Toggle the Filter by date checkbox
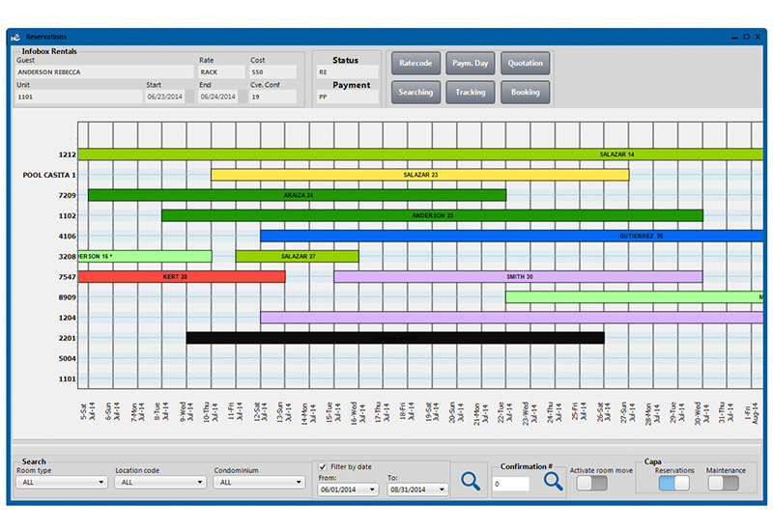Viewport: 773px width, 532px height. click(x=323, y=466)
